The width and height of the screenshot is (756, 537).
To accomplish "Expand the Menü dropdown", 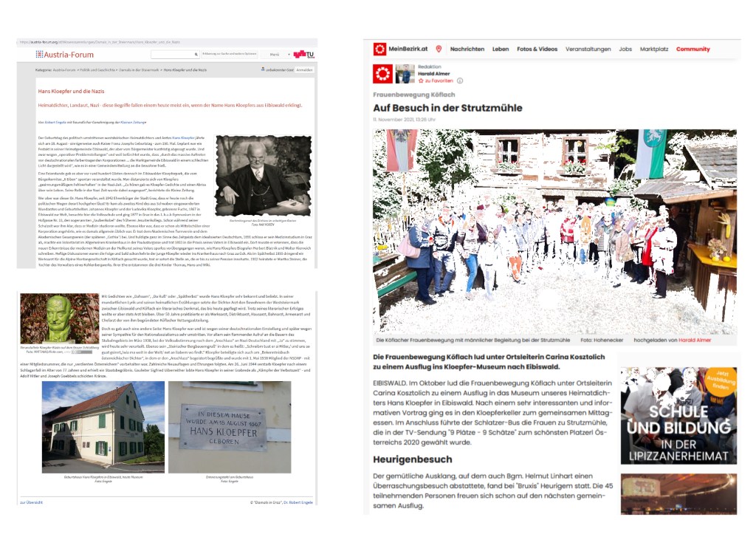I will click(275, 55).
